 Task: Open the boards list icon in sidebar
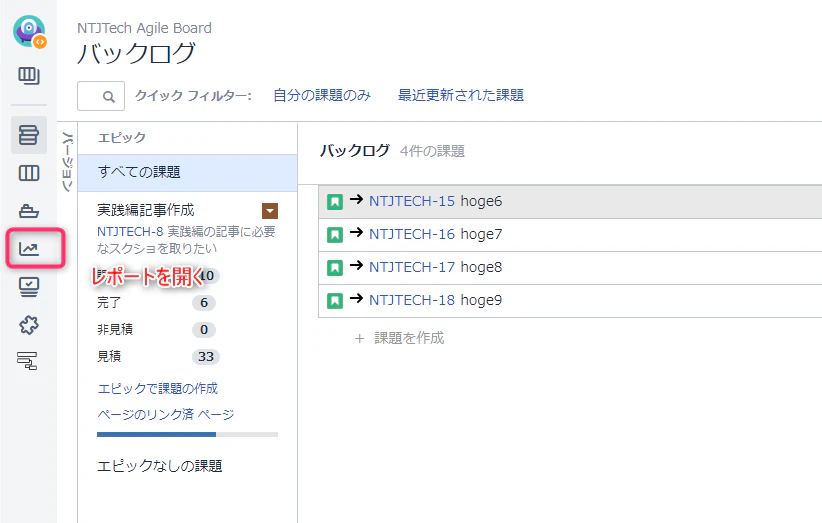(x=29, y=76)
